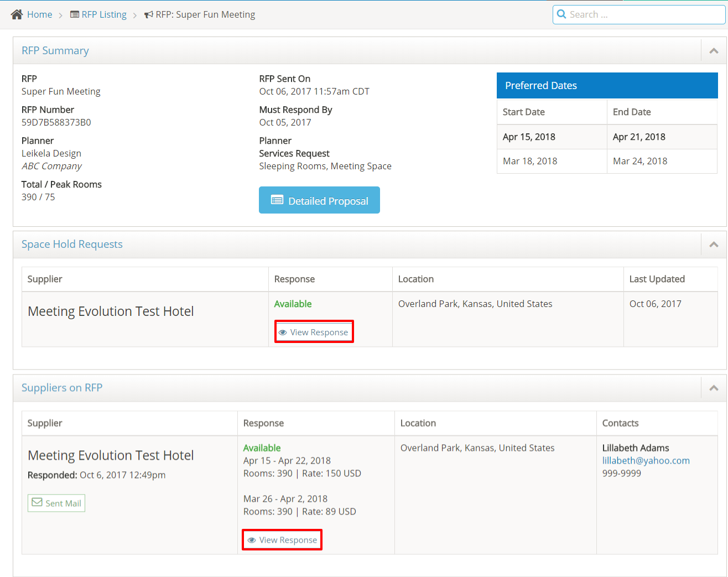Image resolution: width=728 pixels, height=577 pixels.
Task: Collapse the Space Hold Requests panel
Action: [714, 245]
